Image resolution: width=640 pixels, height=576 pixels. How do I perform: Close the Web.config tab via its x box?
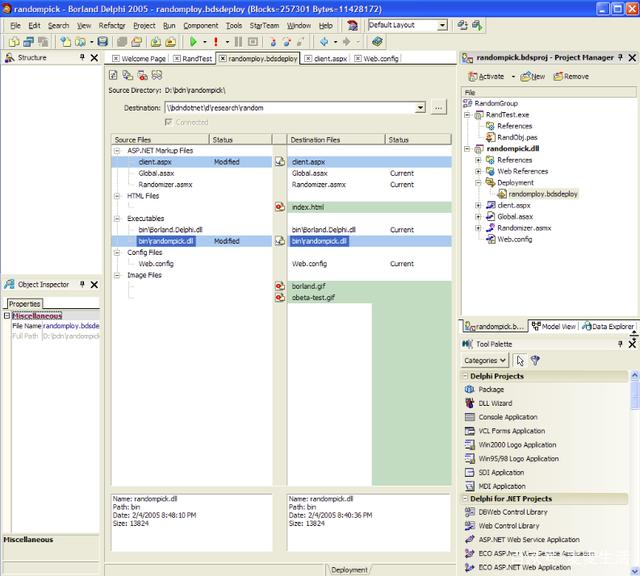(358, 59)
